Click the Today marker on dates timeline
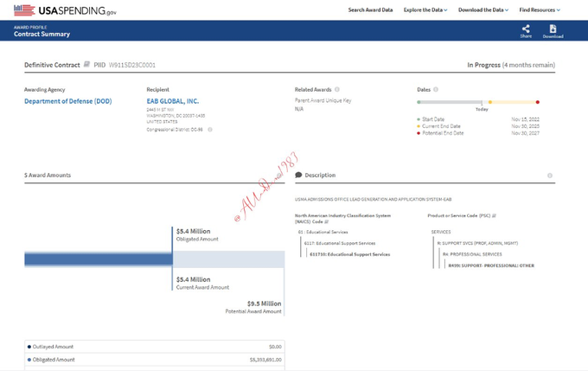Viewport: 588px width, 371px height. coord(482,109)
